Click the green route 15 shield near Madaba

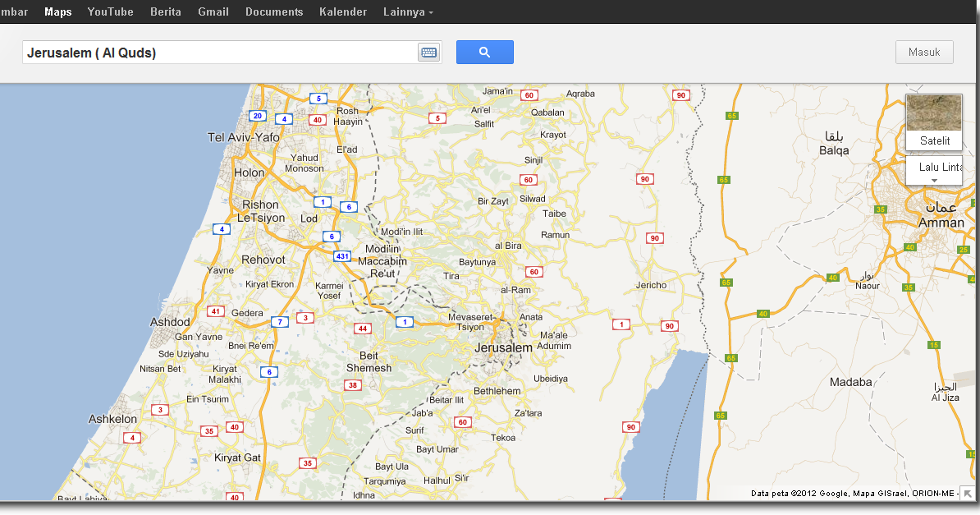(934, 345)
